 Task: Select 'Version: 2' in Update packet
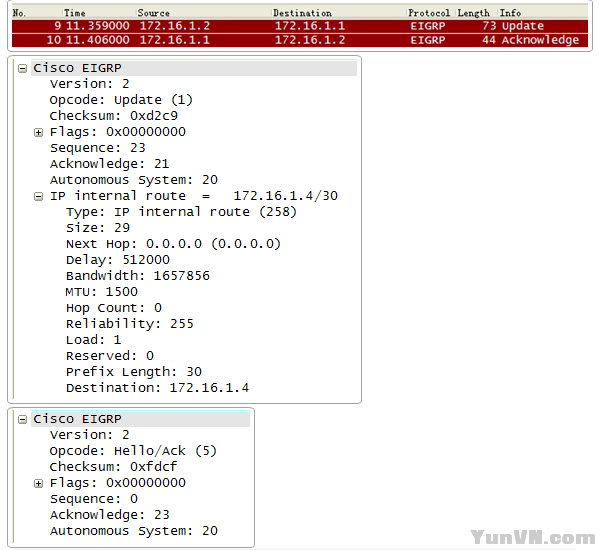click(90, 84)
